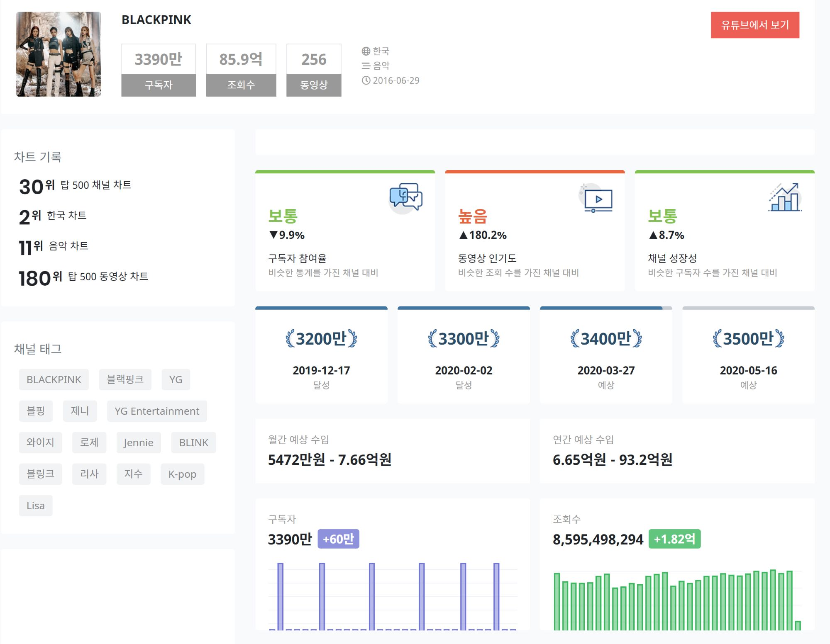Click the 탑 500 채널 차트 ranking
This screenshot has width=830, height=644.
[75, 186]
